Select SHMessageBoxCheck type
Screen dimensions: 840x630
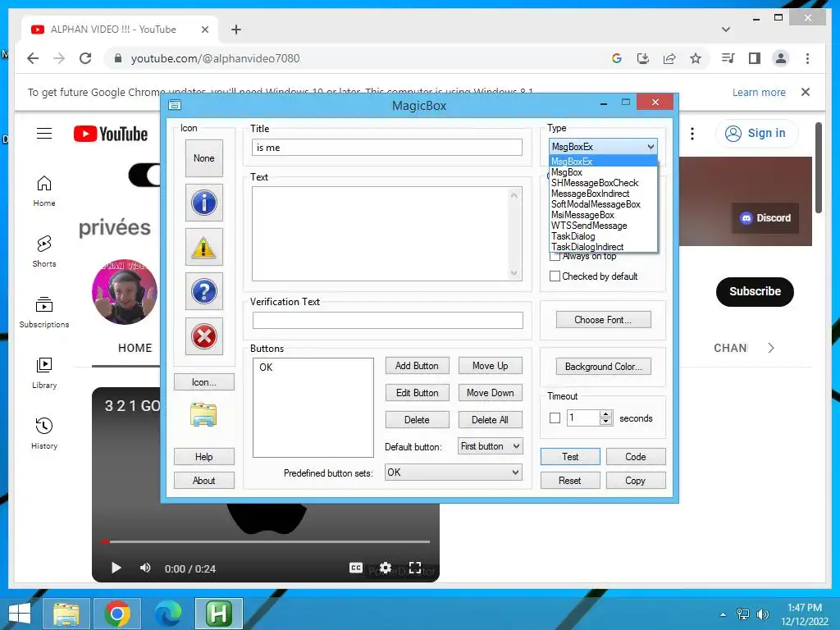603,183
